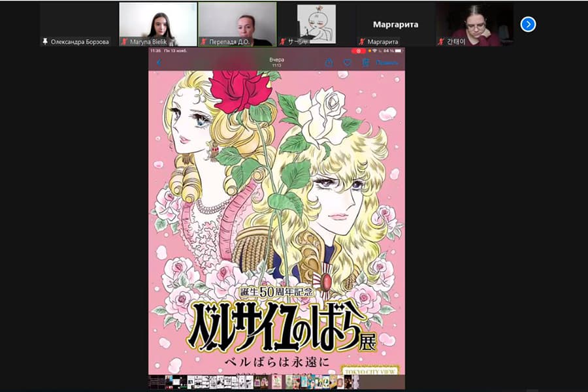Viewport: 588px width, 392px height.
Task: Tap the battery icon in iPad status bar
Action: (399, 51)
